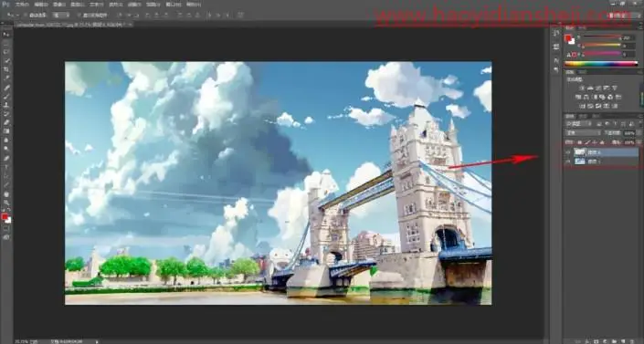This screenshot has width=644, height=344.
Task: Click the Color panel foreground swatch
Action: pos(567,37)
